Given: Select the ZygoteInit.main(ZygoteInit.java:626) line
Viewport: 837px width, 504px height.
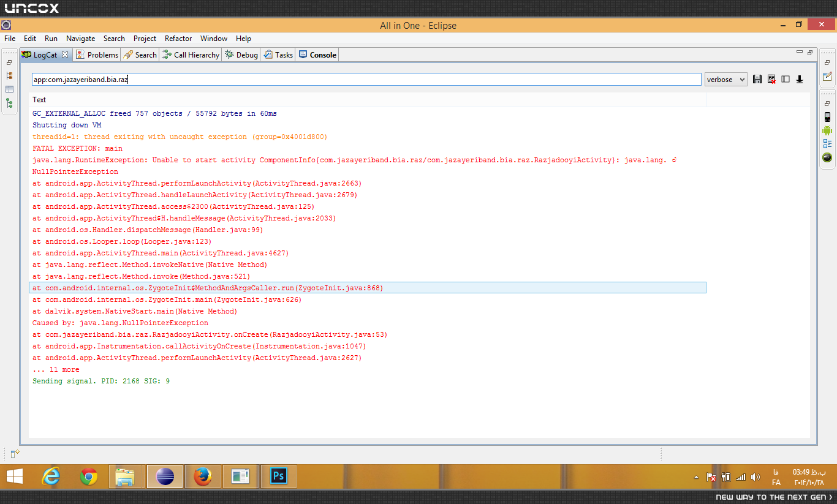Looking at the screenshot, I should coord(368,299).
